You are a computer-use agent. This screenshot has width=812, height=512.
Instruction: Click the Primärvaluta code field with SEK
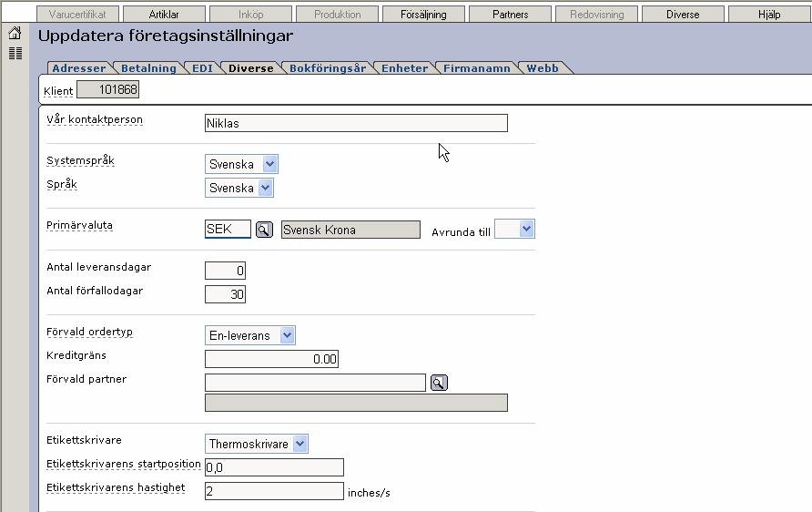(228, 229)
